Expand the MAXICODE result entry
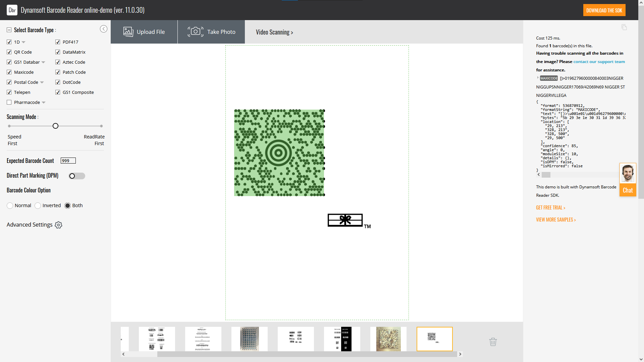 538,78
